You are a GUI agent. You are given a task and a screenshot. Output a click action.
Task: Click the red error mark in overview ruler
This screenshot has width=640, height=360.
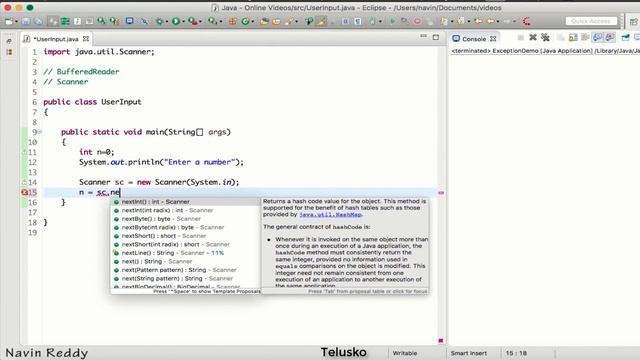(x=441, y=193)
